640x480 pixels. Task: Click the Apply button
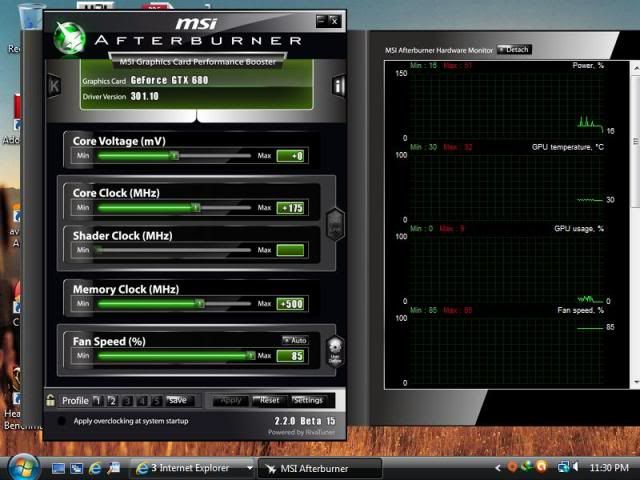231,400
